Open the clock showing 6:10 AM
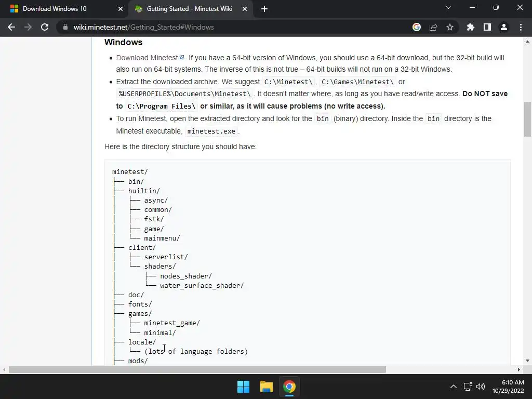The image size is (532, 399). (x=508, y=387)
